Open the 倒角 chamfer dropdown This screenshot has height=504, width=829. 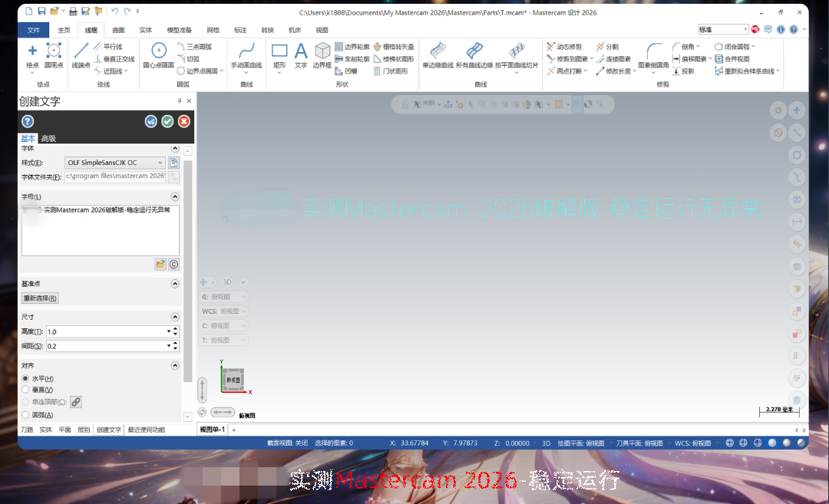[x=697, y=47]
